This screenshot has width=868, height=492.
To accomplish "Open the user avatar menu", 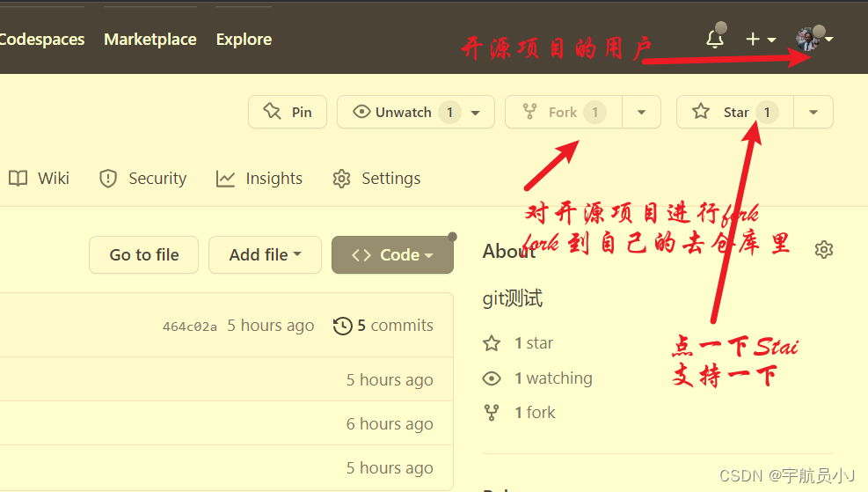I will pyautogui.click(x=813, y=39).
